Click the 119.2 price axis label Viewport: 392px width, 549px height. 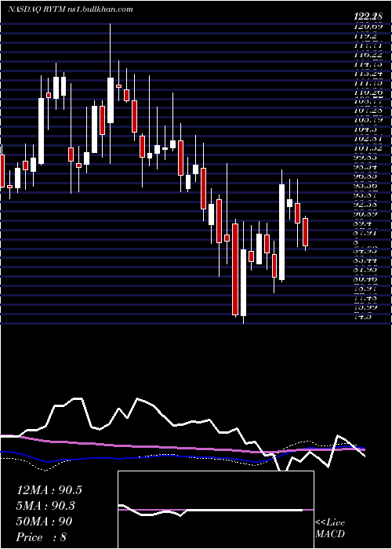tap(365, 36)
